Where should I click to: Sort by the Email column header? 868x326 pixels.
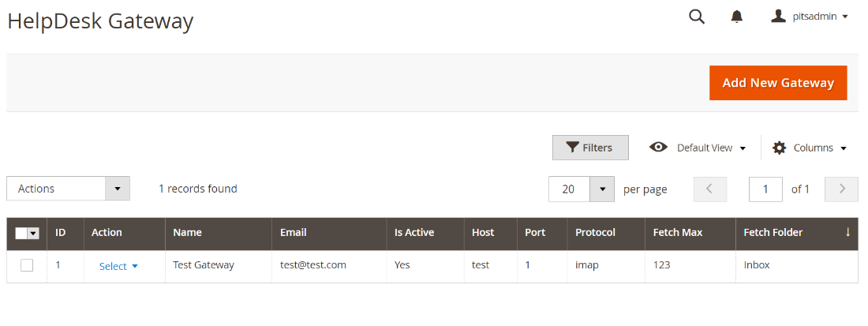(294, 232)
